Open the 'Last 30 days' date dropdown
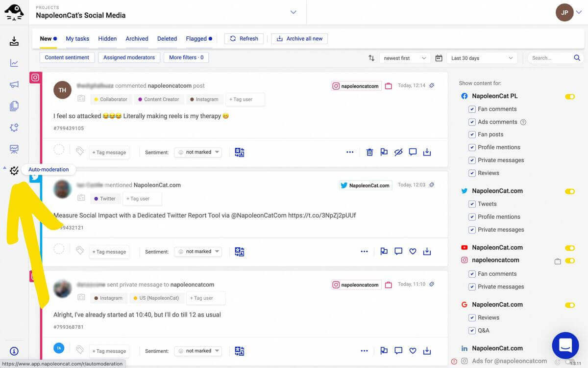588x368 pixels. tap(482, 58)
